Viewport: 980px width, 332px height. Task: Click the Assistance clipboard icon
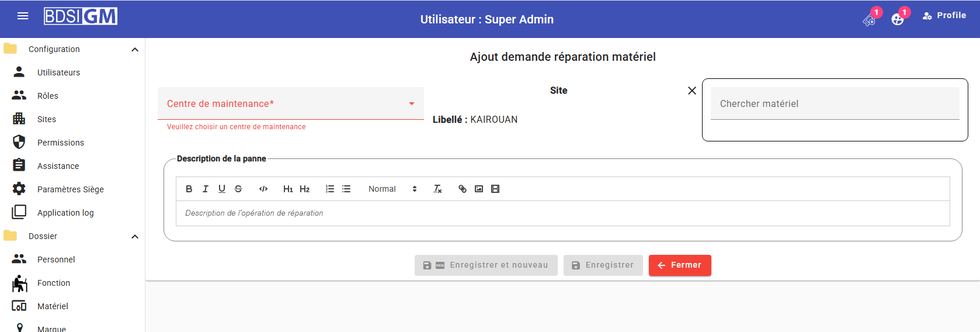pyautogui.click(x=19, y=165)
